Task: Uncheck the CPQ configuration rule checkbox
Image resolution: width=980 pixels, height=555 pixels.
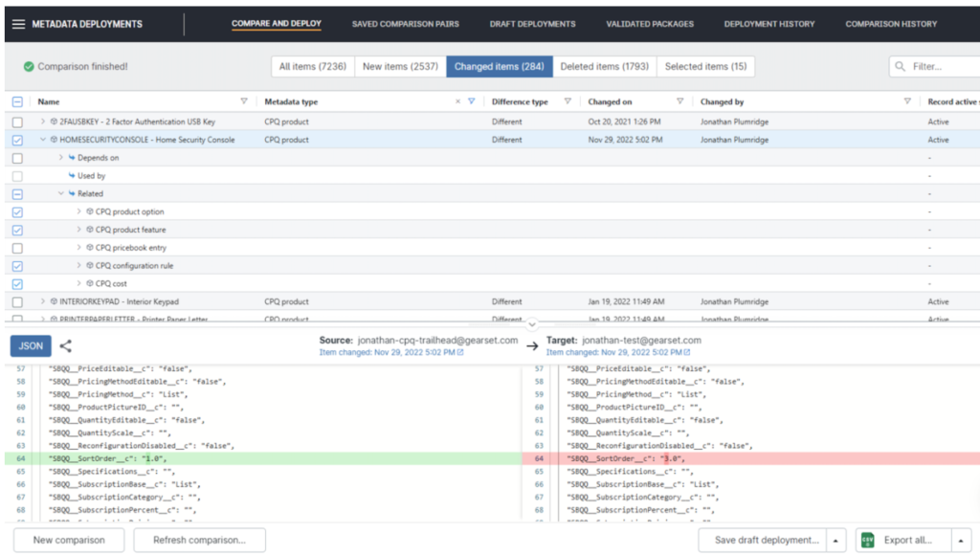Action: (17, 266)
